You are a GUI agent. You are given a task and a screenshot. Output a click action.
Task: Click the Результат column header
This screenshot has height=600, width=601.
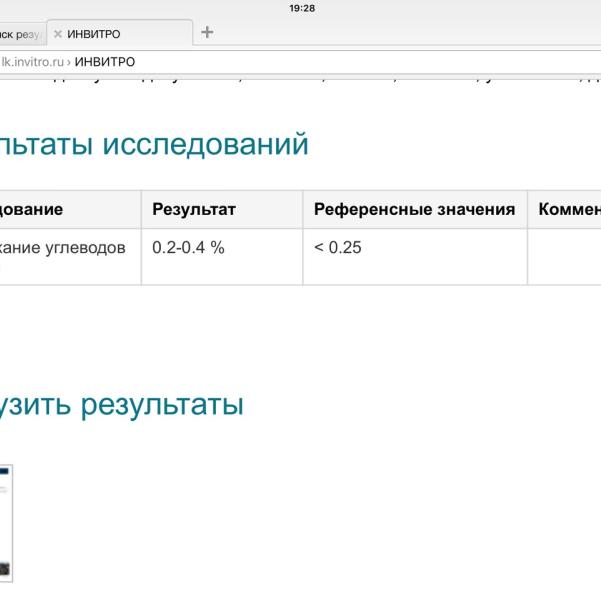click(194, 210)
